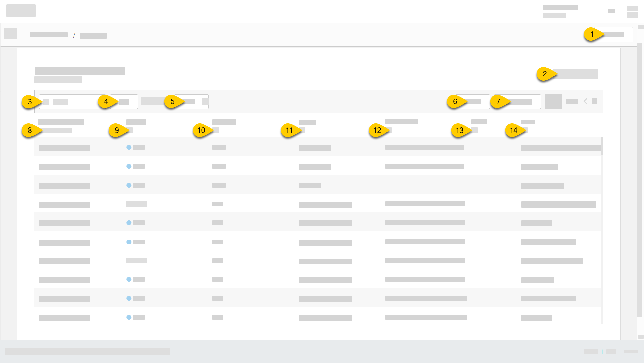Open the filter dropdown at callout 5
The height and width of the screenshot is (363, 644).
click(x=191, y=102)
